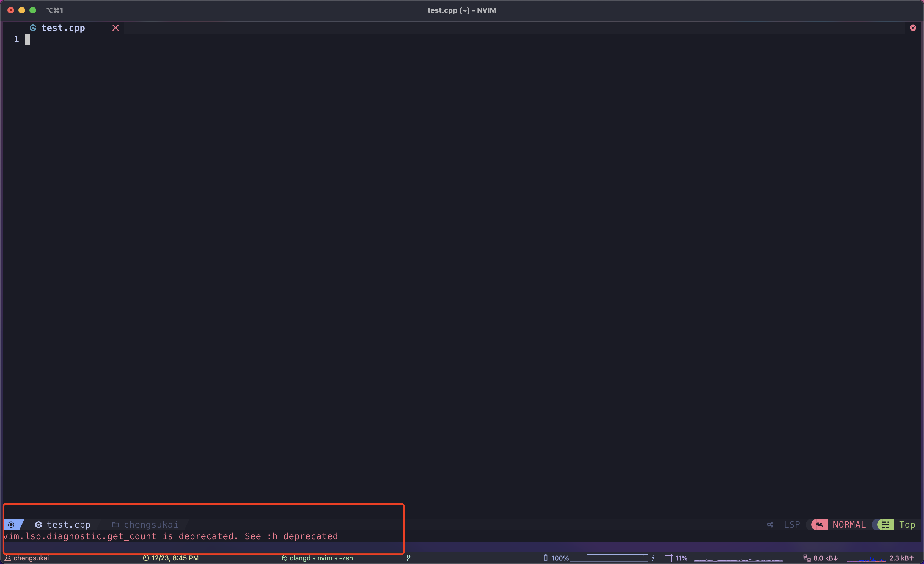Click the chengsukai username in the iTerm status bar
924x564 pixels.
[x=31, y=558]
